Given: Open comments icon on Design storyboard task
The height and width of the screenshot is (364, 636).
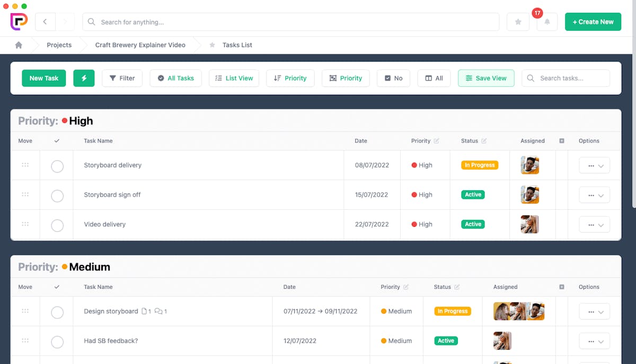Looking at the screenshot, I should point(157,311).
